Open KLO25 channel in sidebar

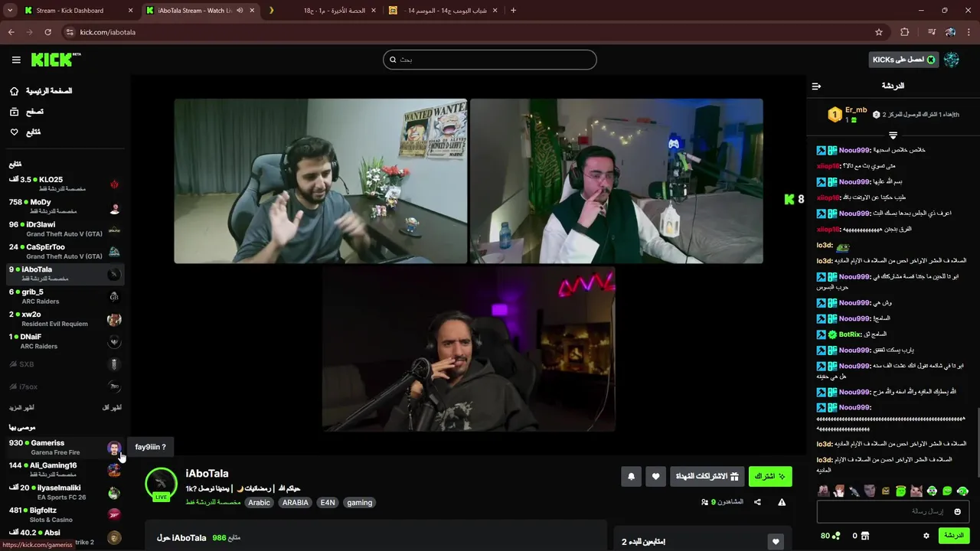(64, 184)
